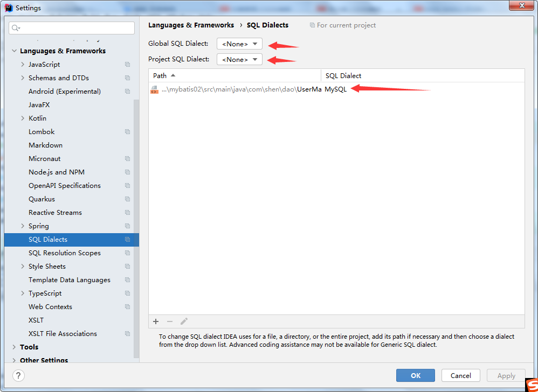Screen dimensions: 538x392
Task: Expand the Schemas and DTDs node
Action: [23, 78]
